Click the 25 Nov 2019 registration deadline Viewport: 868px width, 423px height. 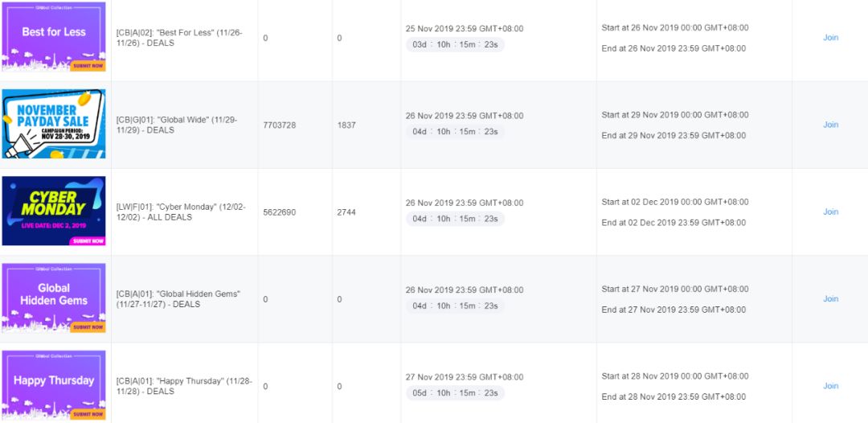click(x=465, y=29)
